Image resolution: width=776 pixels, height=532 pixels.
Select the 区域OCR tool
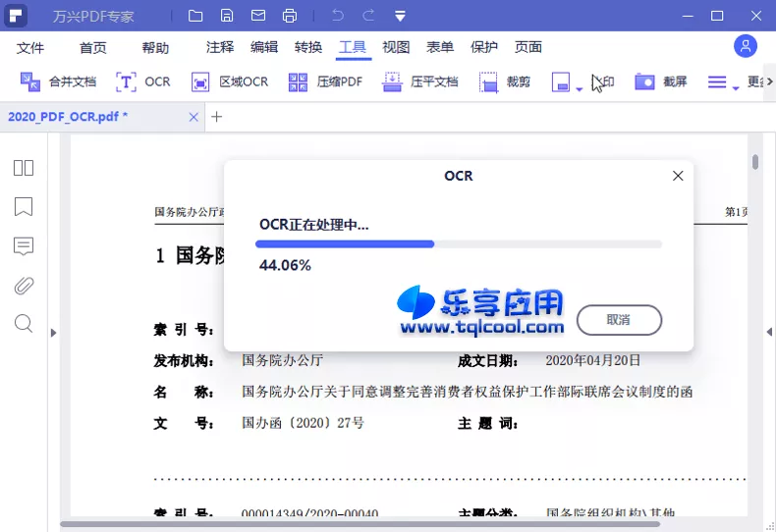(230, 81)
